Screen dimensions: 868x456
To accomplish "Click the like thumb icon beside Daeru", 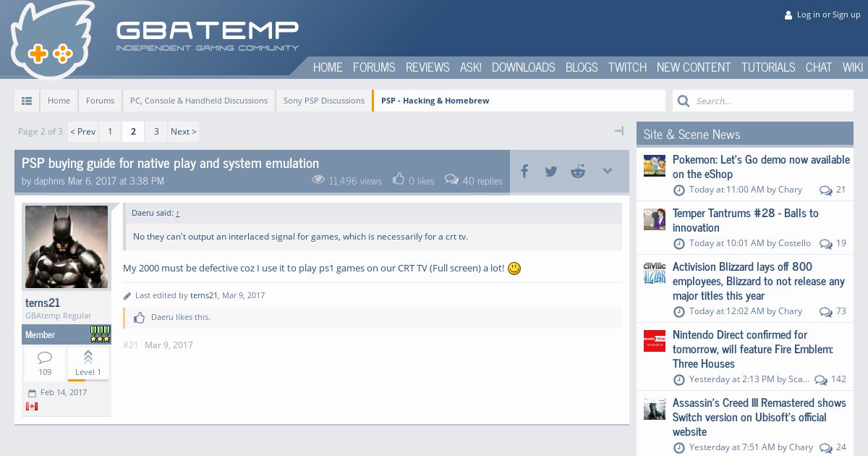I will pyautogui.click(x=140, y=318).
